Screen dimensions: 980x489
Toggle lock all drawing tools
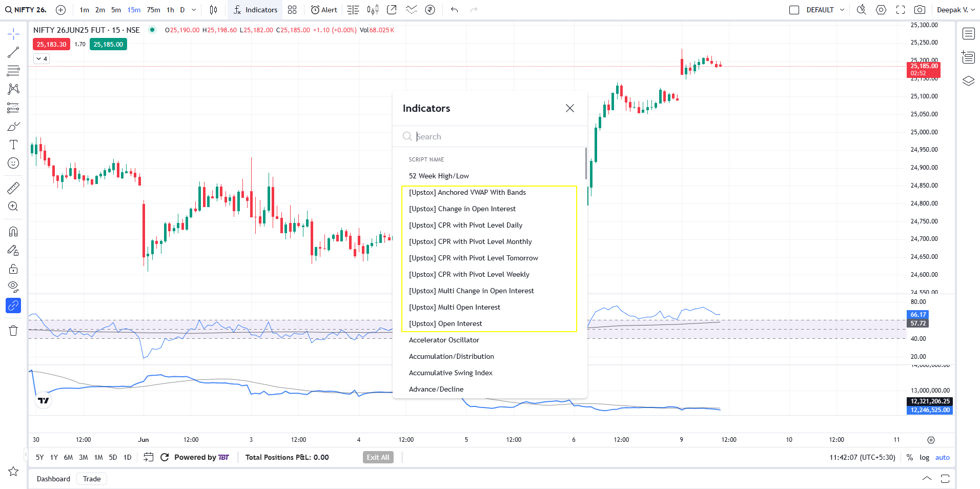pos(13,269)
